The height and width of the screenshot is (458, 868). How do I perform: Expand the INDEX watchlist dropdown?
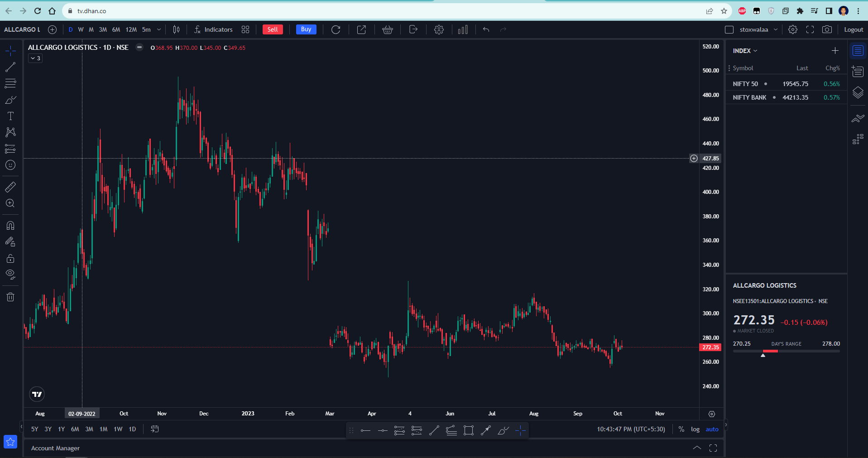tap(745, 51)
